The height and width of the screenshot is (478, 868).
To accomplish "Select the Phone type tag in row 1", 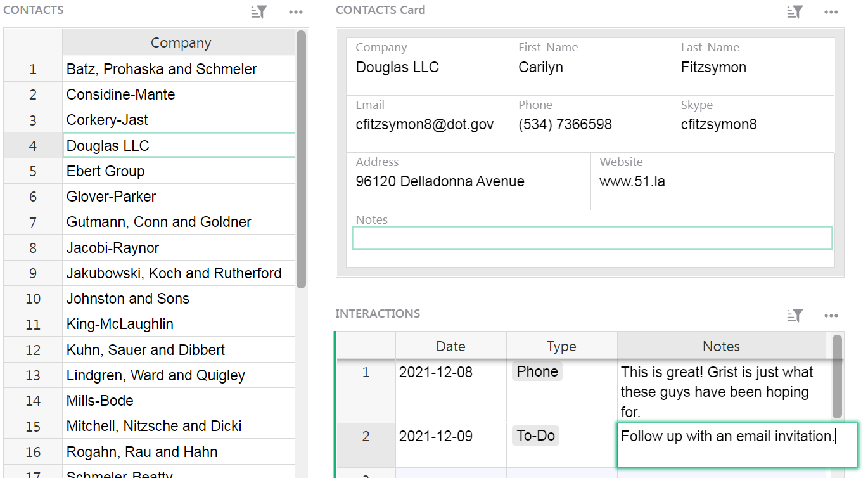I will pos(537,372).
